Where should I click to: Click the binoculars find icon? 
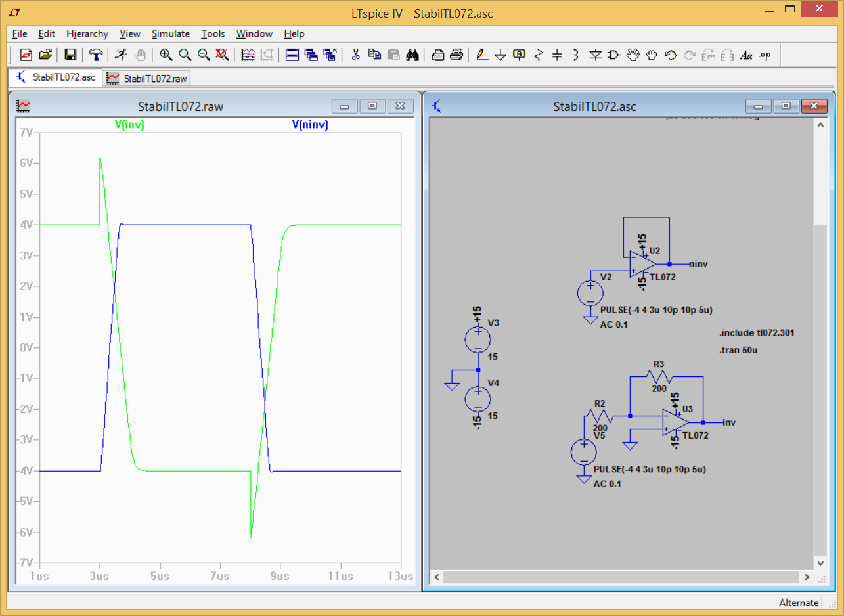412,55
